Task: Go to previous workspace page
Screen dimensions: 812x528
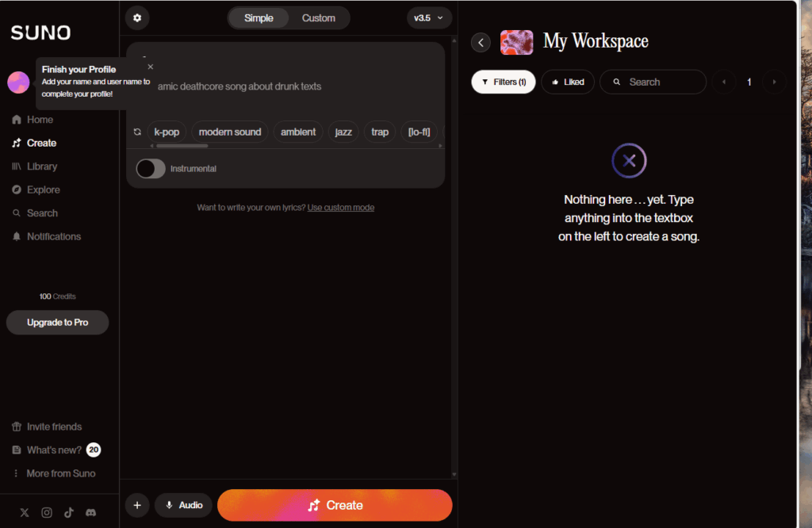Action: pyautogui.click(x=724, y=82)
